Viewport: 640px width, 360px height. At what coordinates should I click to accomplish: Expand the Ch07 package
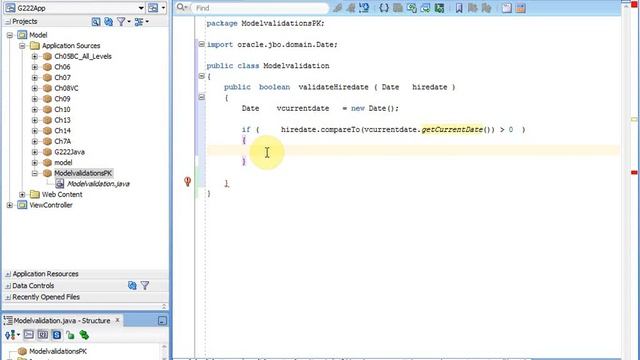click(35, 78)
